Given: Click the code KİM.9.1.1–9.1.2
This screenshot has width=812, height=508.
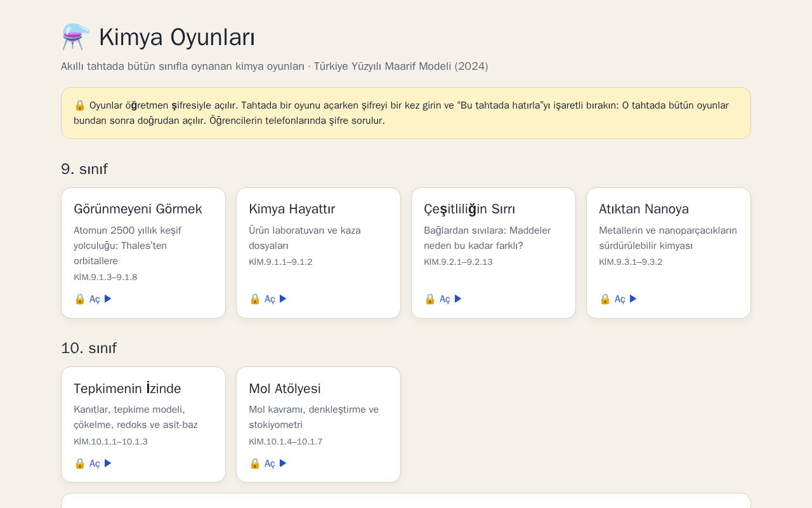Looking at the screenshot, I should [280, 262].
